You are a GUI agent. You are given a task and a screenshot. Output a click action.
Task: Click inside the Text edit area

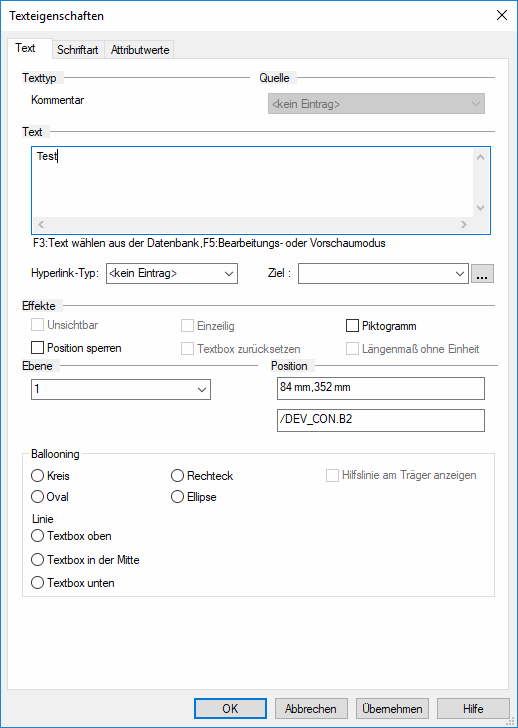[x=253, y=182]
